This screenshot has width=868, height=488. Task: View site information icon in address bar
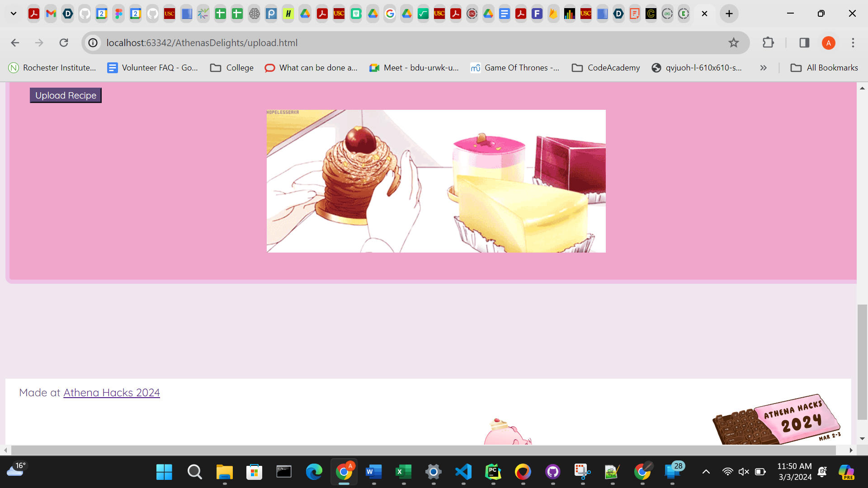point(93,42)
